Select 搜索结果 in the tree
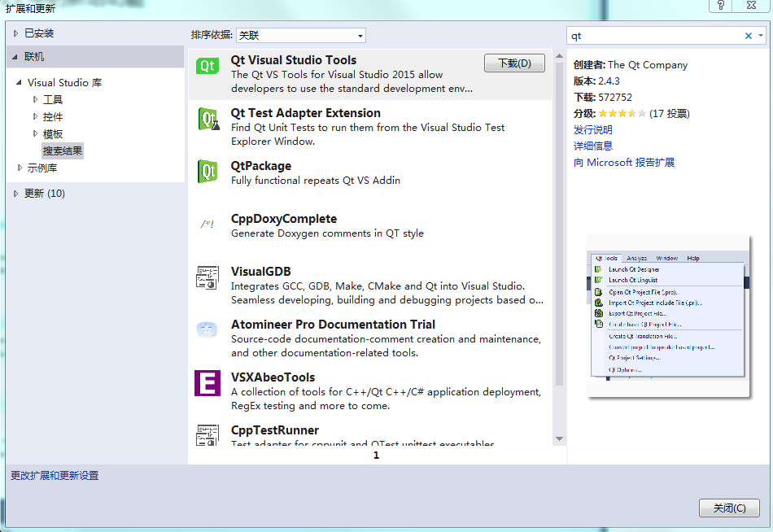Screen dimensions: 773x532 (63, 150)
